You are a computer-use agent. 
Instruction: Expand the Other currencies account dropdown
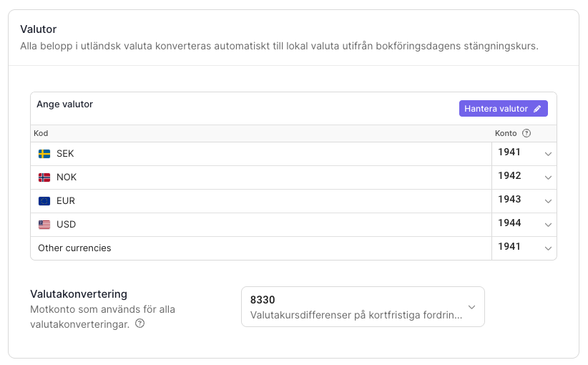pos(524,248)
